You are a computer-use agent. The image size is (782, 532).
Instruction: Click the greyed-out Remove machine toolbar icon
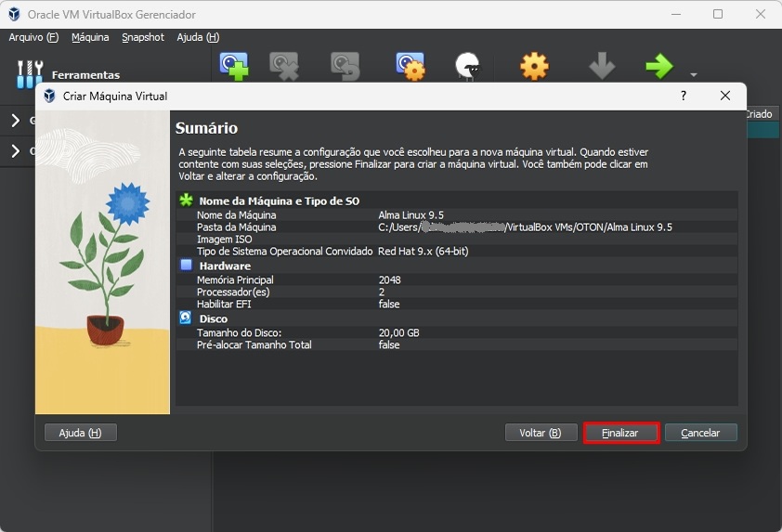(284, 66)
